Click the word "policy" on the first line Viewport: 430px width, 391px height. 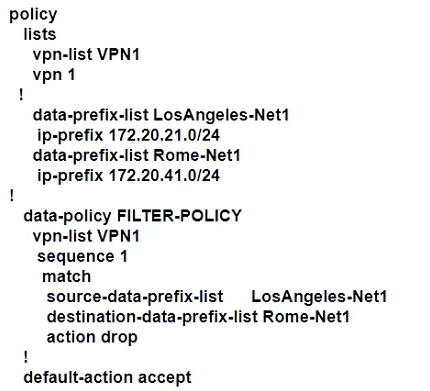pyautogui.click(x=33, y=15)
